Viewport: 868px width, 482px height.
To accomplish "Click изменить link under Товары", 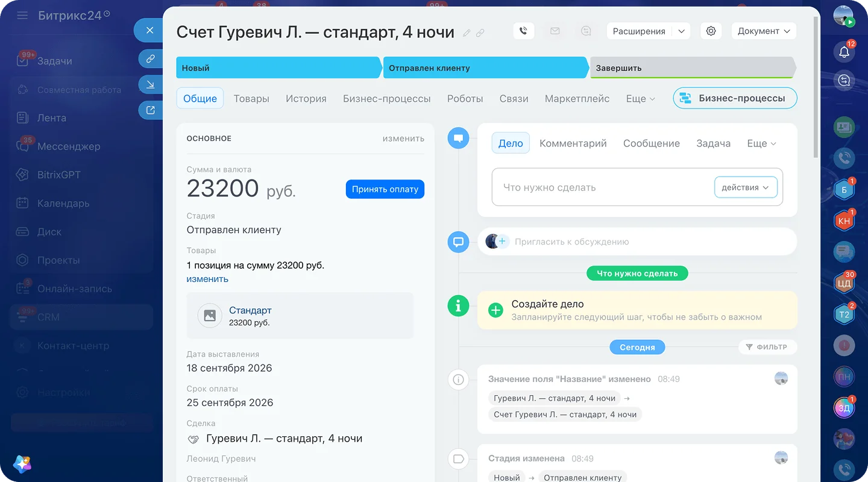I will pyautogui.click(x=207, y=279).
